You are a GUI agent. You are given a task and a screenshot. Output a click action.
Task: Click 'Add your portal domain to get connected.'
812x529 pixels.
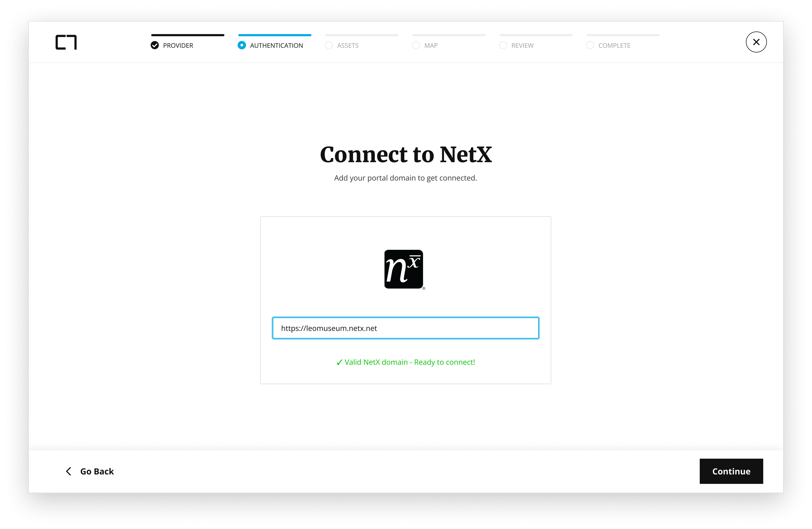tap(406, 178)
